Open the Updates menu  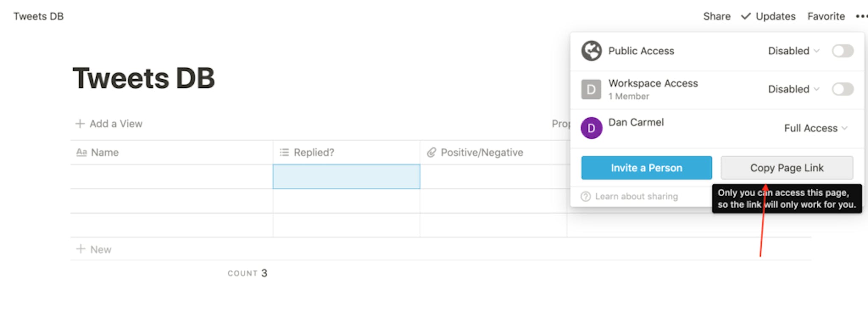tap(768, 17)
